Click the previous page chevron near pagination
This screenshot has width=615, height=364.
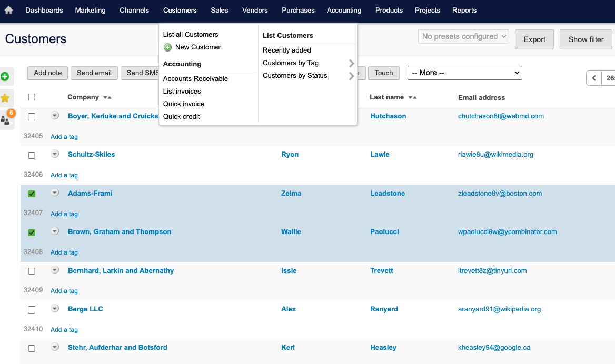coord(594,77)
